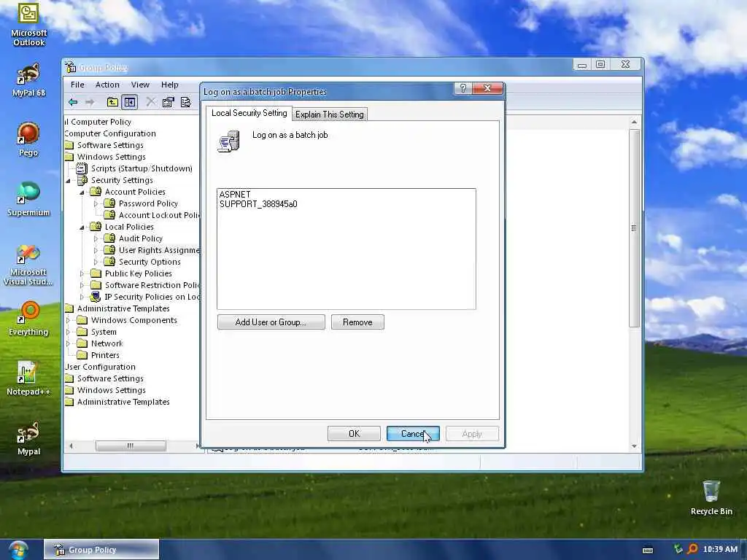
Task: Open the Recycle Bin
Action: (x=711, y=497)
